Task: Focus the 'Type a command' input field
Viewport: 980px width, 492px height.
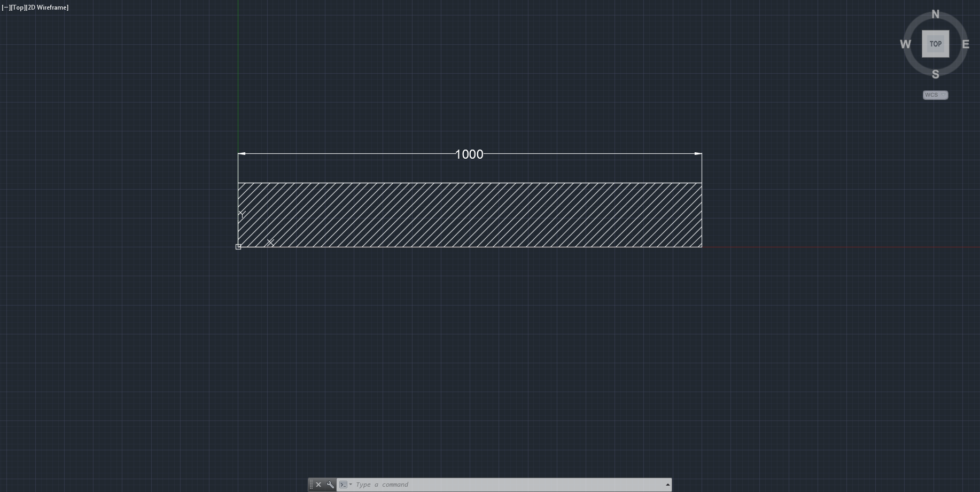Action: click(x=508, y=485)
